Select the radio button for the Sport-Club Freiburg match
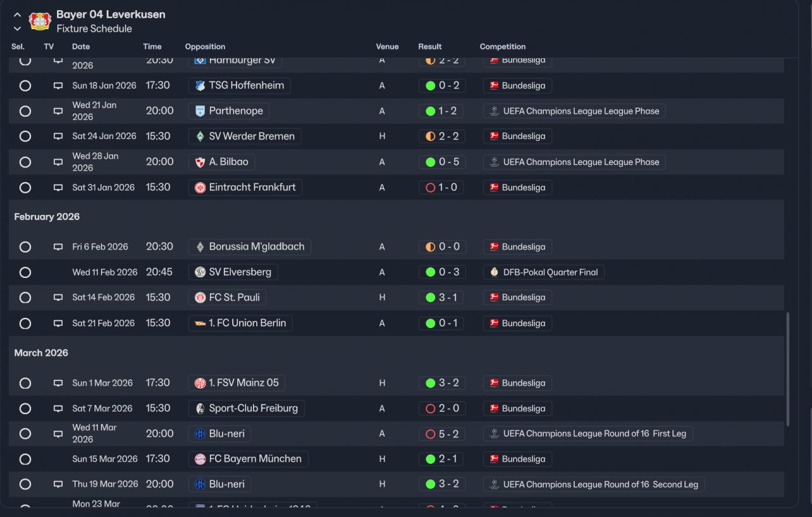 click(x=25, y=409)
